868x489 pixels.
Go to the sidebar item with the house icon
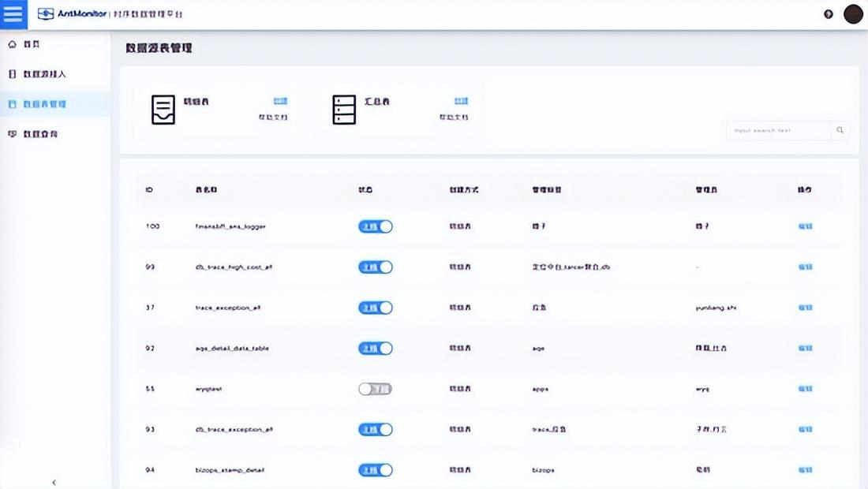tap(55, 44)
